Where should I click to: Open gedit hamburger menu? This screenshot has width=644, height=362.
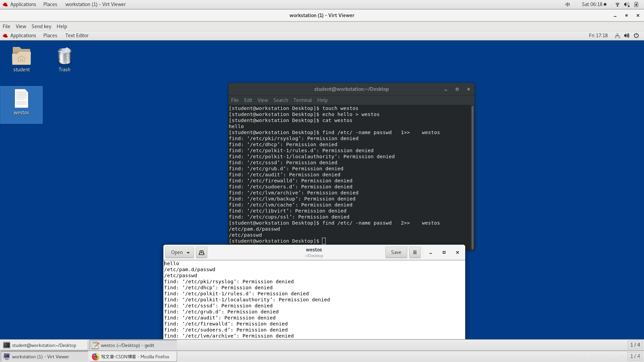coord(415,252)
